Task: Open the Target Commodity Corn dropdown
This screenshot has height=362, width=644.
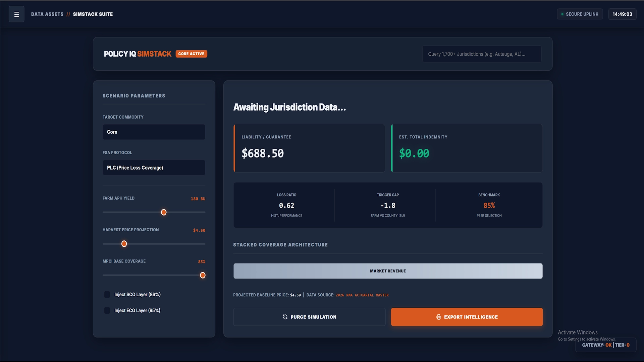Action: click(x=154, y=132)
